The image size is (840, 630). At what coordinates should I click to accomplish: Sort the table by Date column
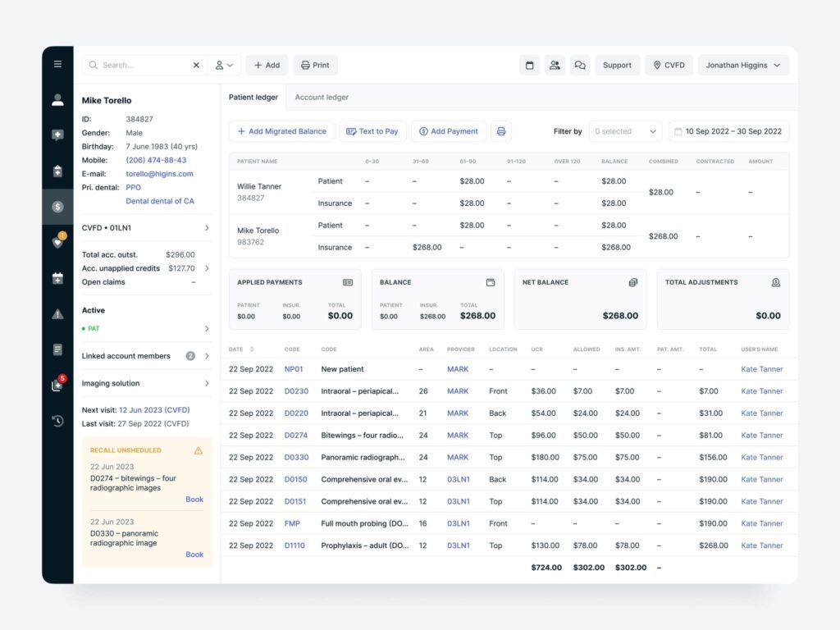point(251,349)
